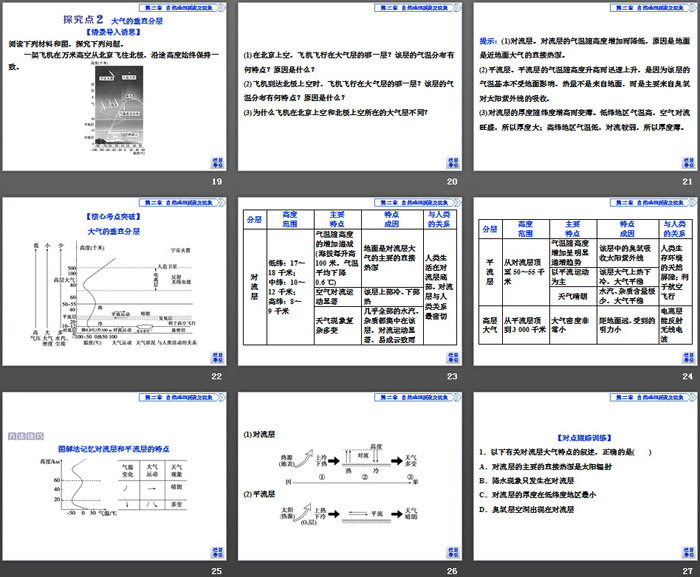Click navigation icon in slide 26 corner
The width and height of the screenshot is (700, 577).
point(453,552)
